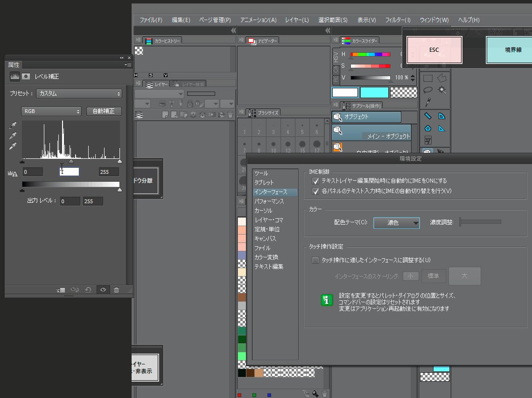
Task: Select the frame border panel tool
Action: [x=428, y=140]
